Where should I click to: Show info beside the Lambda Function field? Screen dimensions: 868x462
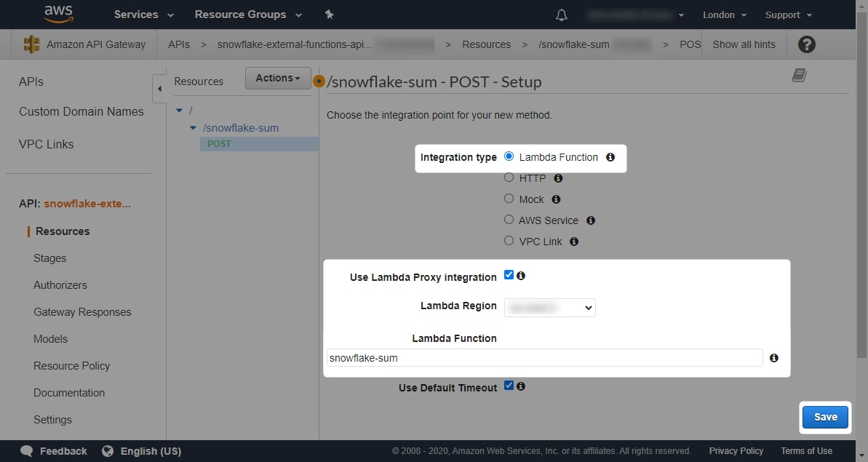[x=774, y=358]
